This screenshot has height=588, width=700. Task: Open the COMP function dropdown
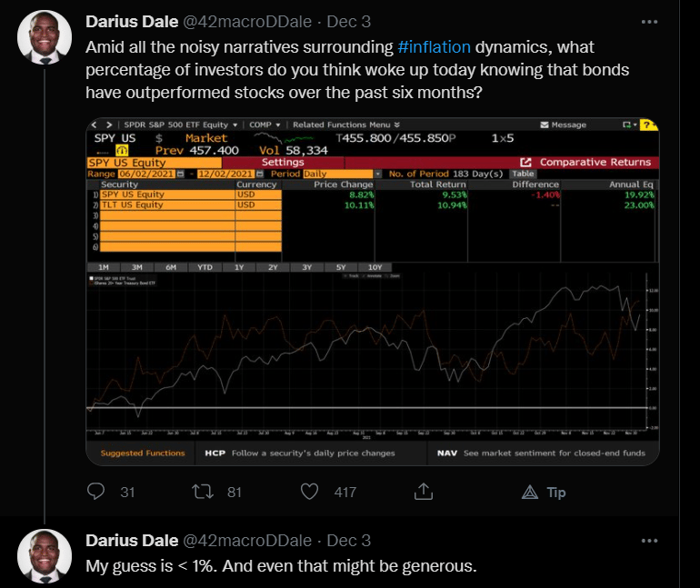click(265, 125)
